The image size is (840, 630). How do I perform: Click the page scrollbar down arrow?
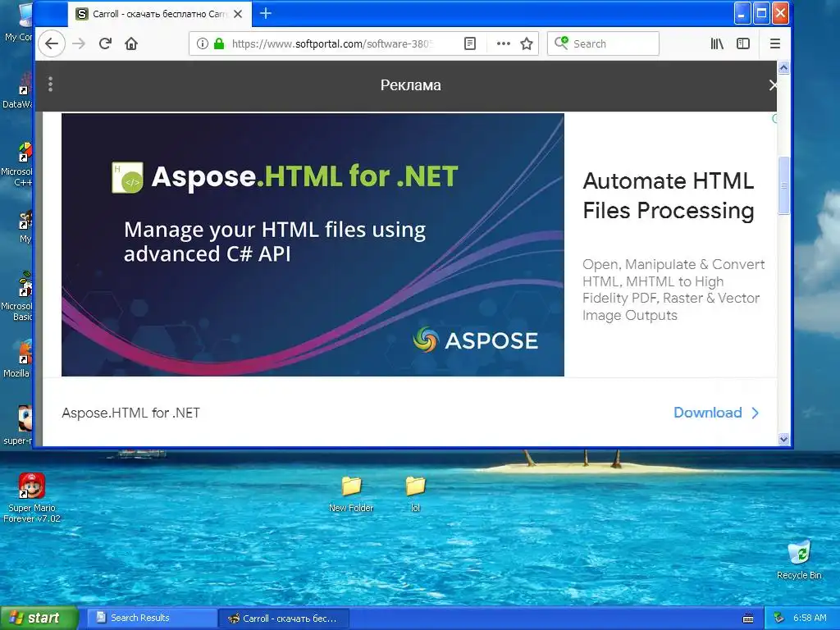point(783,440)
